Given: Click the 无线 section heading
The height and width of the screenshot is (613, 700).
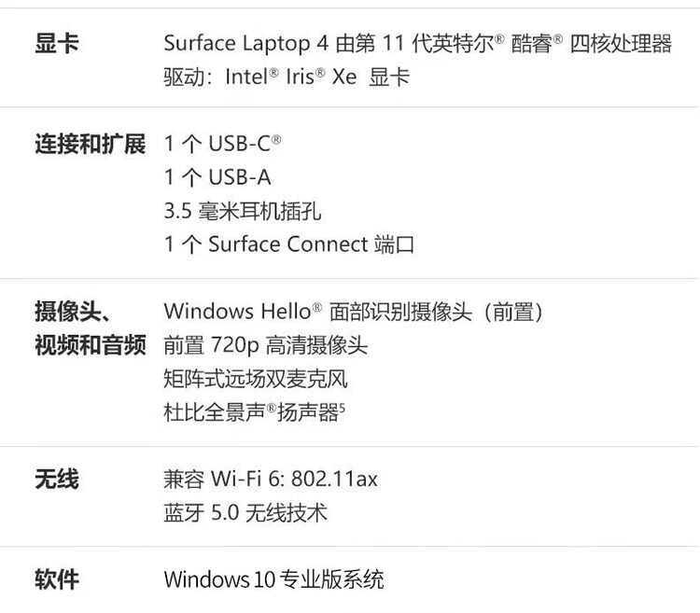Looking at the screenshot, I should (57, 480).
